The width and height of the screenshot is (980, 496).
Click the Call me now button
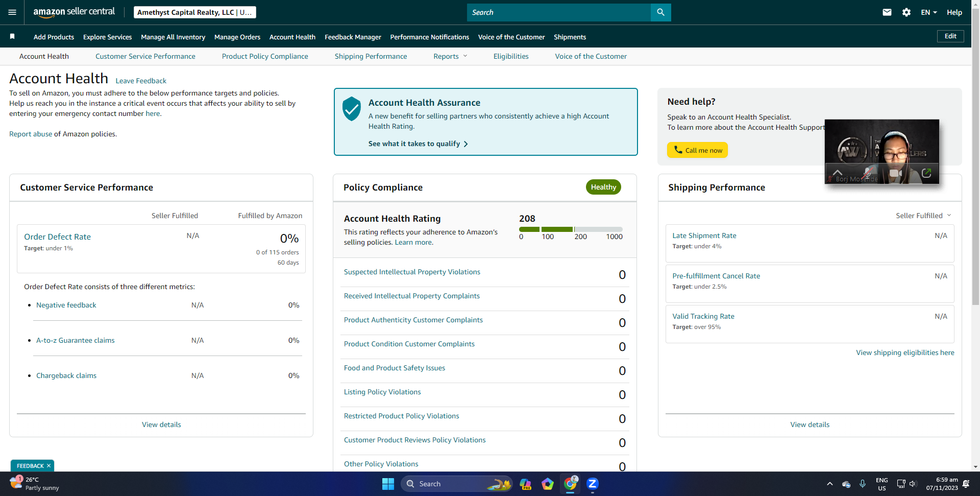pos(697,150)
